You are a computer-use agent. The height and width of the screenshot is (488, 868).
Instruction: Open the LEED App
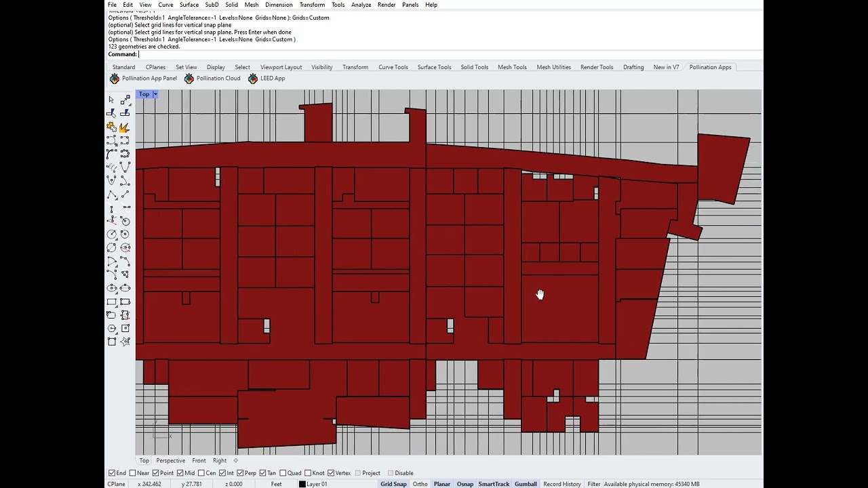point(267,79)
